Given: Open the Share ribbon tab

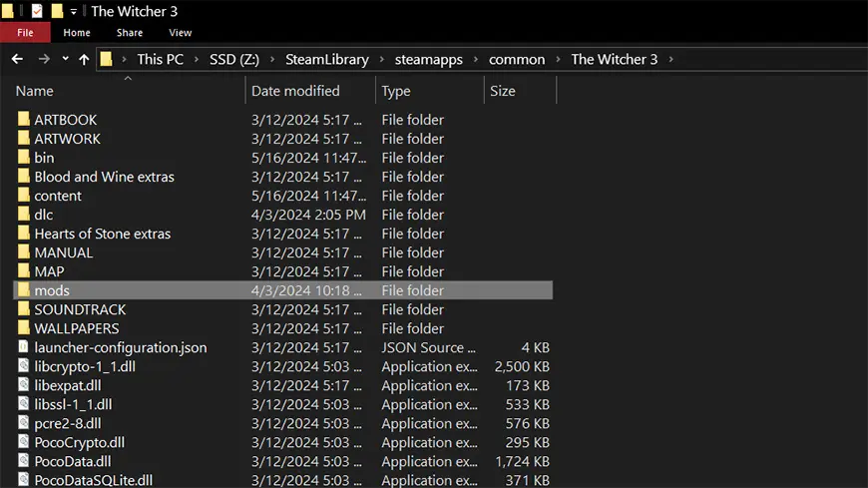Looking at the screenshot, I should pos(131,32).
